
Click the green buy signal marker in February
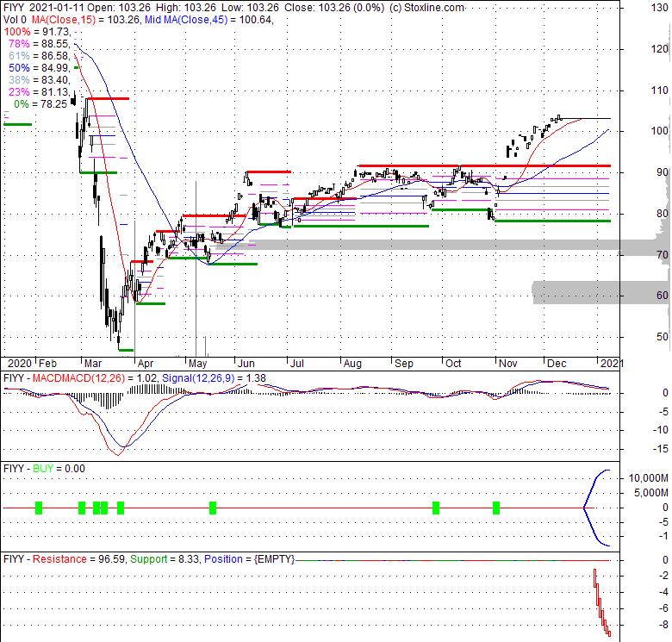pos(39,508)
